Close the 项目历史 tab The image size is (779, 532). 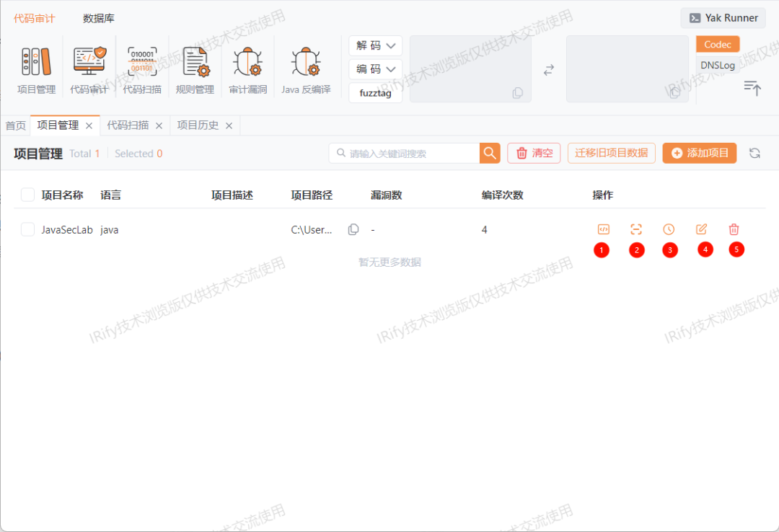229,125
